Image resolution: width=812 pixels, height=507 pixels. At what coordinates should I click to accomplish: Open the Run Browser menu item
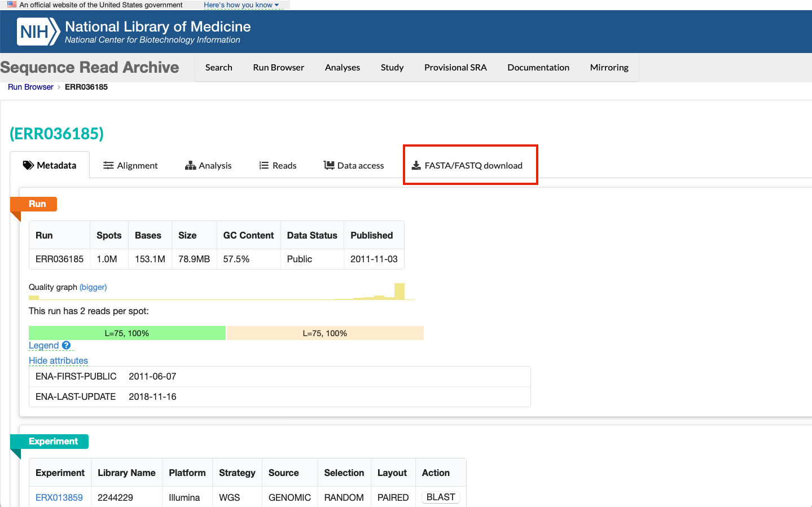pos(278,67)
